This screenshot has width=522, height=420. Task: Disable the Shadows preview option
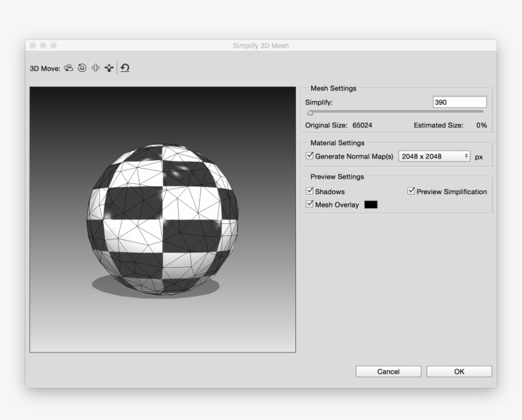point(308,191)
